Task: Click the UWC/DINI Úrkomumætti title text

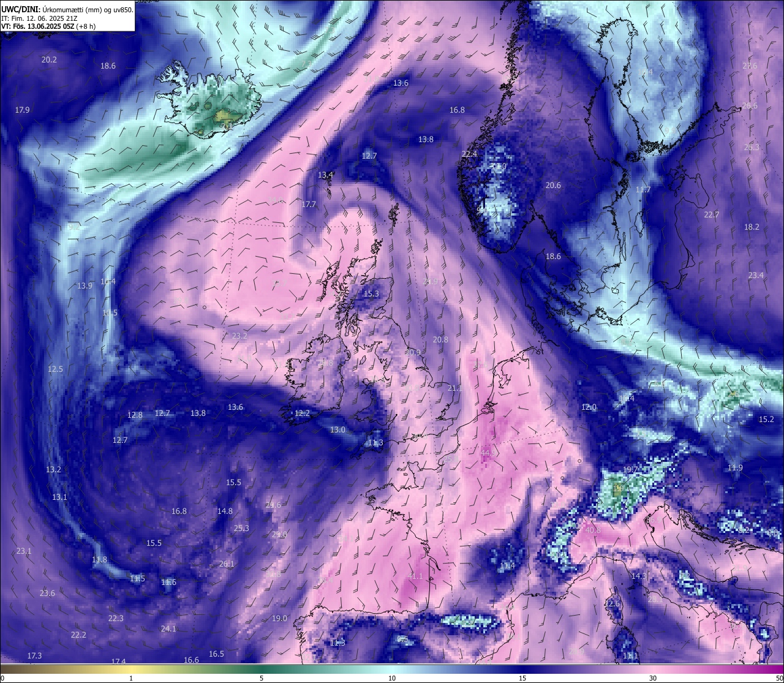Action: (x=67, y=9)
